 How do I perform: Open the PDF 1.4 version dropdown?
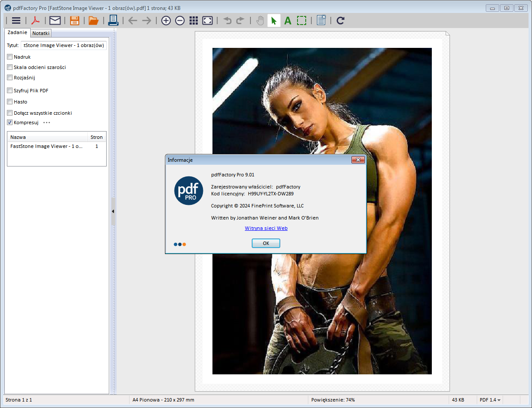coord(490,400)
